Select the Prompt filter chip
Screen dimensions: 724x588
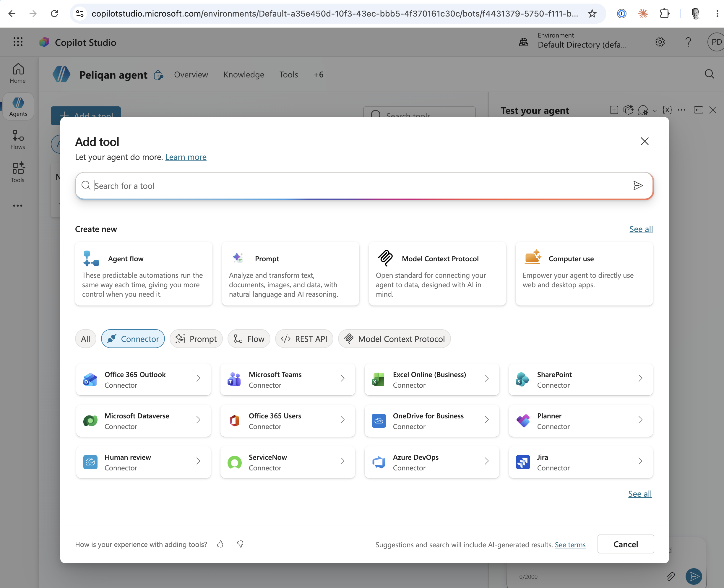[x=196, y=339]
